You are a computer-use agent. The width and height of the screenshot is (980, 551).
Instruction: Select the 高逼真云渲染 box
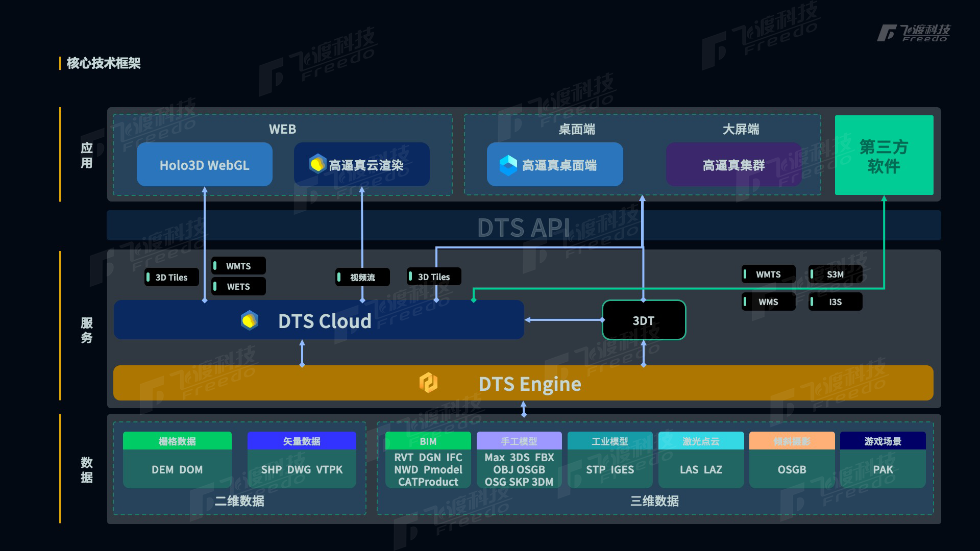(x=362, y=164)
